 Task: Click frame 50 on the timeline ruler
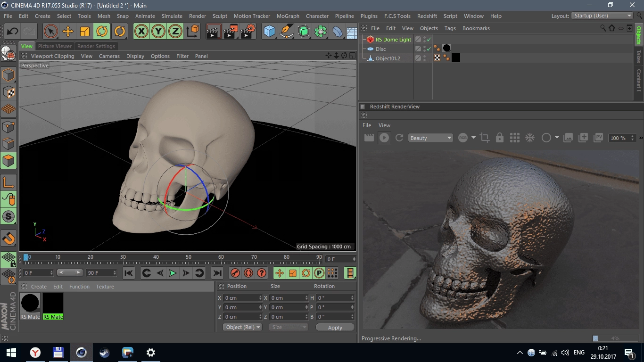(x=188, y=257)
